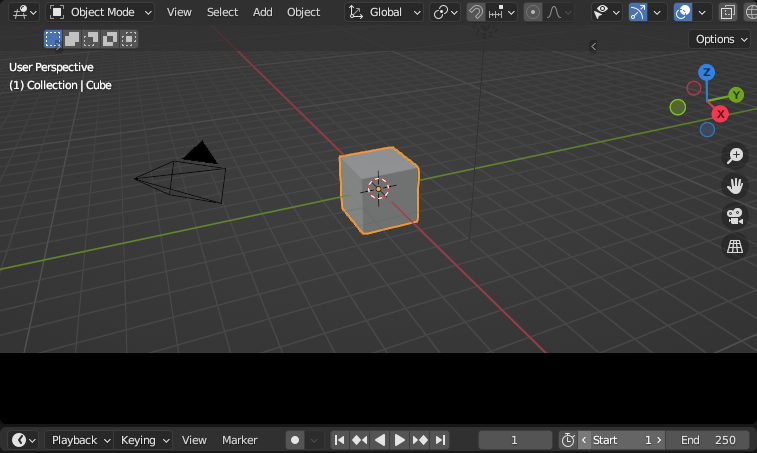Screen dimensions: 757x453
Task: Toggle the preview range clock icon
Action: click(x=568, y=440)
